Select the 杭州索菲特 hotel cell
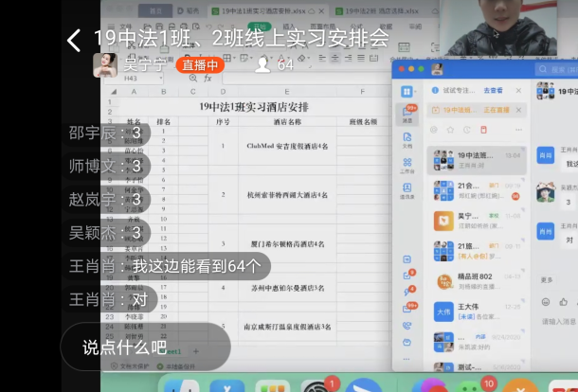This screenshot has width=578, height=392. pyautogui.click(x=287, y=195)
